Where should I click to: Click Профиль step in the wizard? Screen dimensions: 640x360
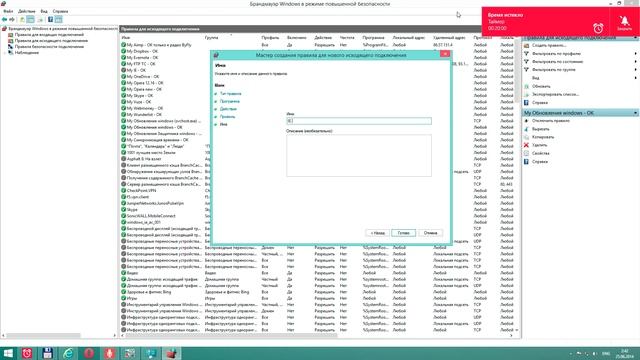[227, 117]
